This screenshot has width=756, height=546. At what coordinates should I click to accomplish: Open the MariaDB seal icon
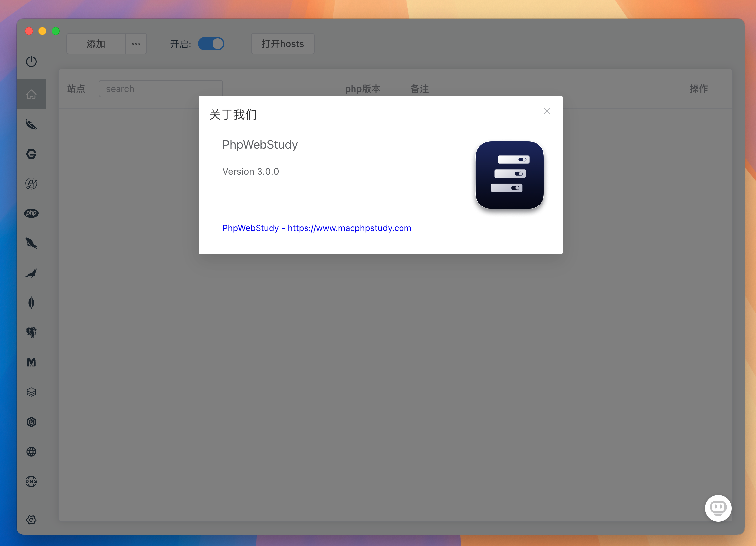[x=31, y=273]
